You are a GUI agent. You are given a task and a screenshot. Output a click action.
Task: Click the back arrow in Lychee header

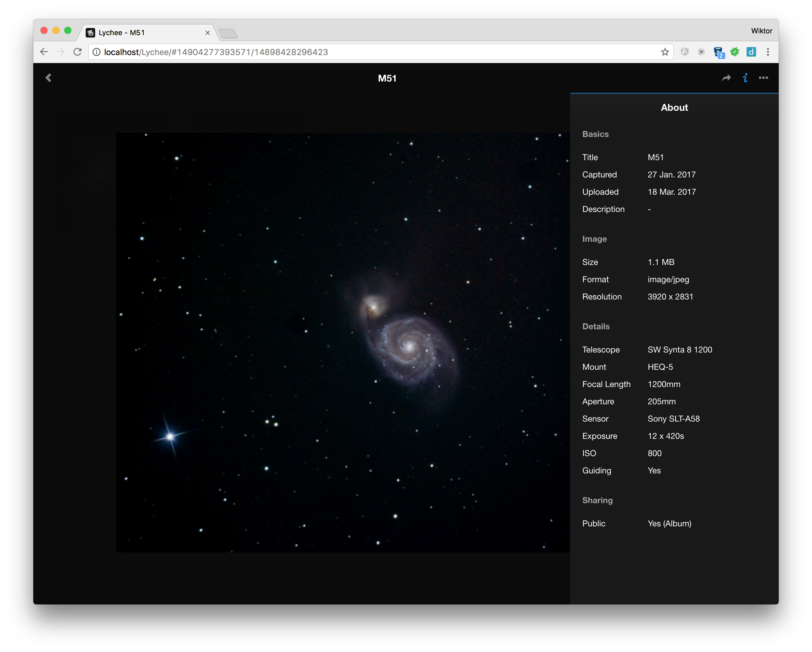48,78
